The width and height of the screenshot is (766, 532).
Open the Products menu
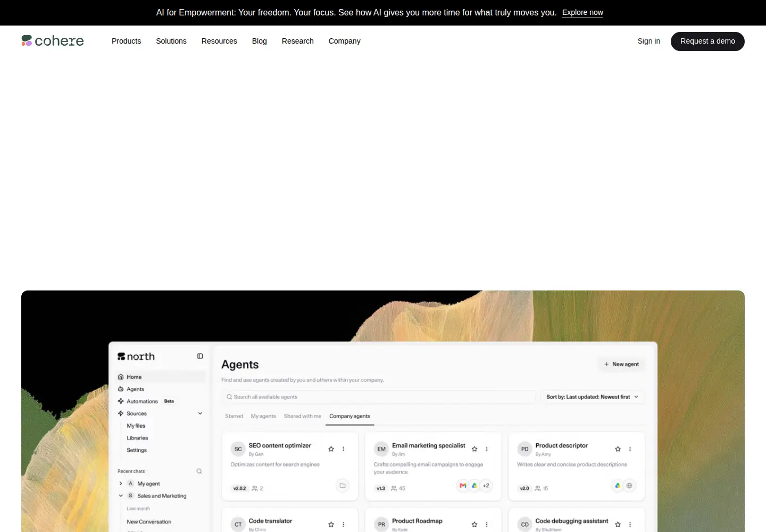pyautogui.click(x=127, y=41)
